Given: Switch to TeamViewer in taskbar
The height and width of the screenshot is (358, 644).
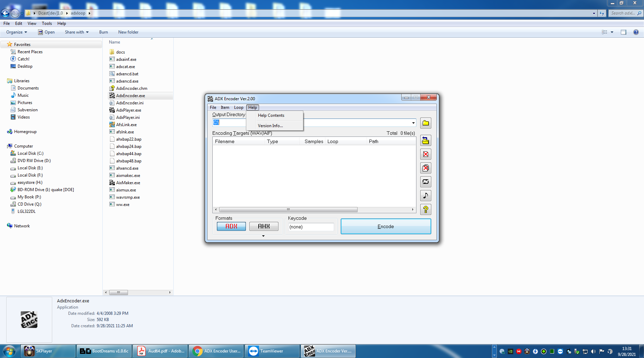Looking at the screenshot, I should (272, 351).
